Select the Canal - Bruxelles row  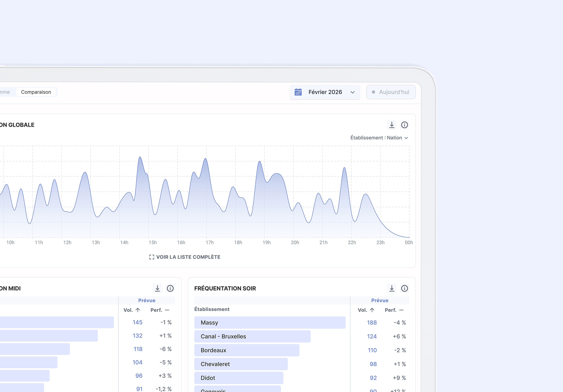pyautogui.click(x=252, y=336)
